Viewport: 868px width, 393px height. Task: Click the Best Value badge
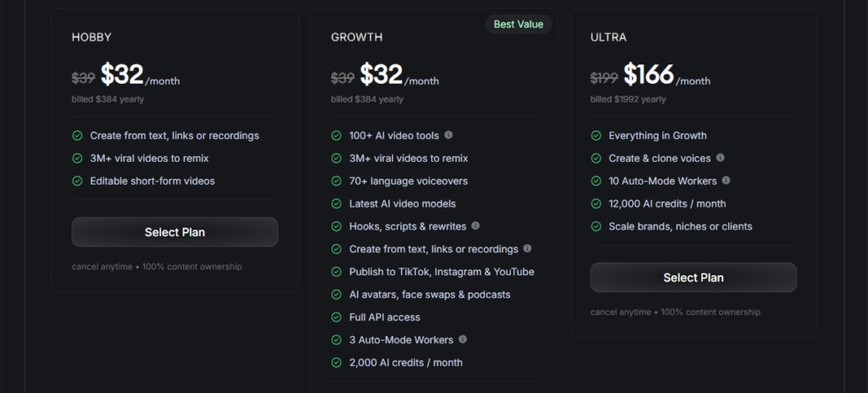(x=519, y=25)
